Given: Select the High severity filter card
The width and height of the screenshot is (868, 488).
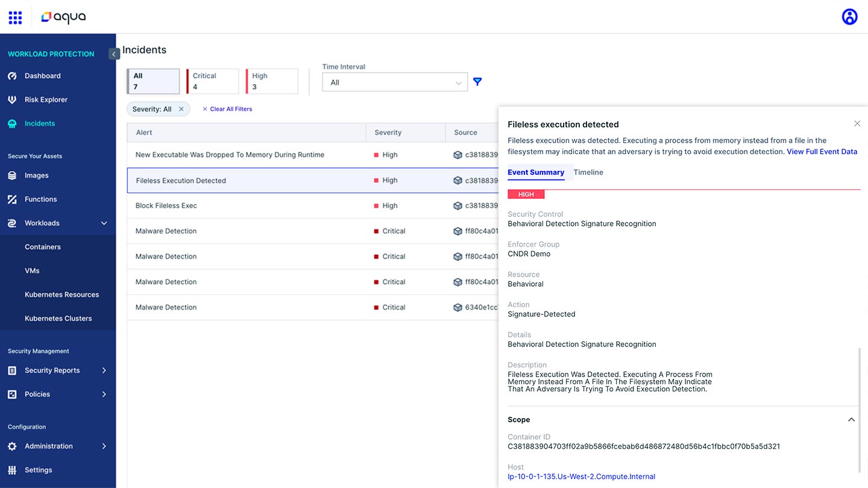Looking at the screenshot, I should tap(272, 81).
